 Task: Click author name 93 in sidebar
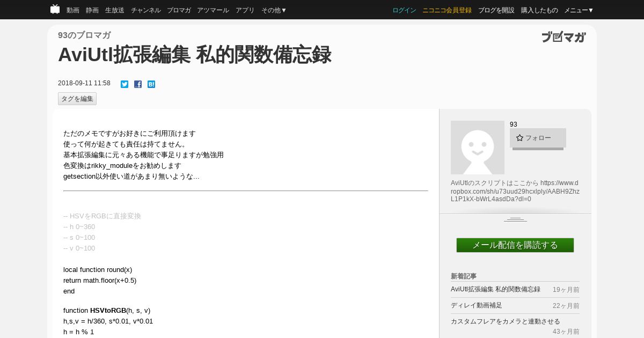click(x=514, y=124)
